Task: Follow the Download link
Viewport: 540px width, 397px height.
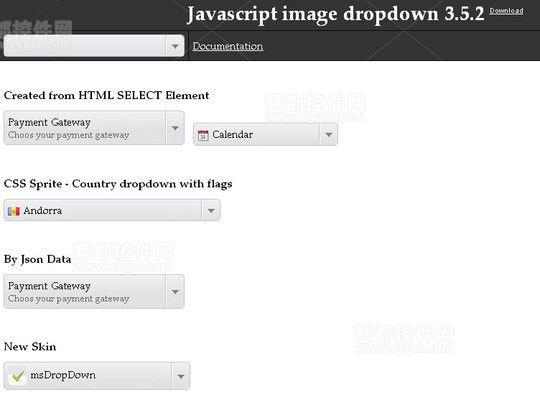Action: pyautogui.click(x=506, y=11)
